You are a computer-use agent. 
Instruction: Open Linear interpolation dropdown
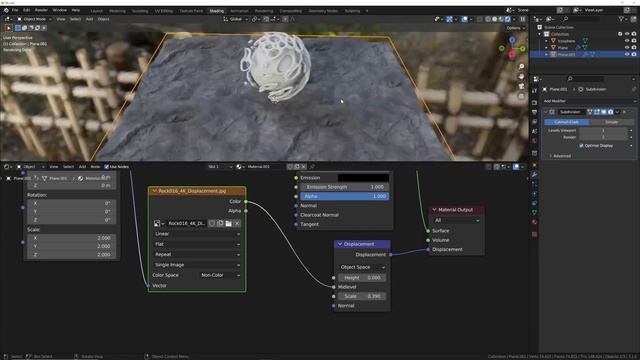point(197,234)
